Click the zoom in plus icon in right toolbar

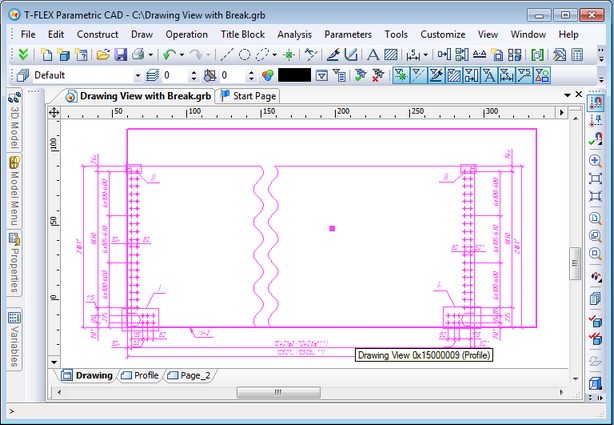[595, 160]
